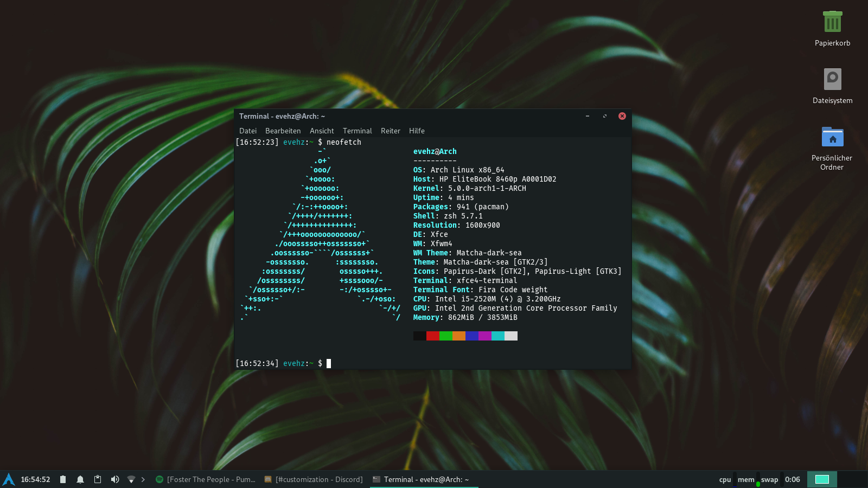
Task: Open the Wi-Fi network tray icon
Action: (x=131, y=479)
